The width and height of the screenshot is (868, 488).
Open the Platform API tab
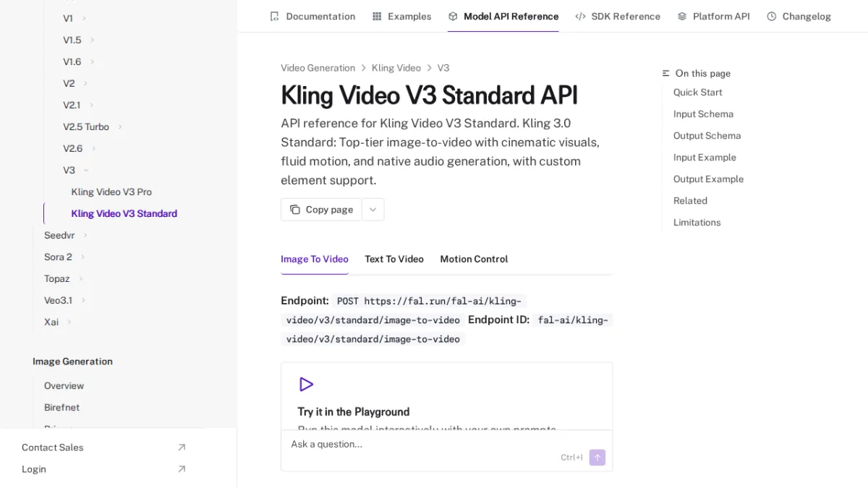(714, 16)
